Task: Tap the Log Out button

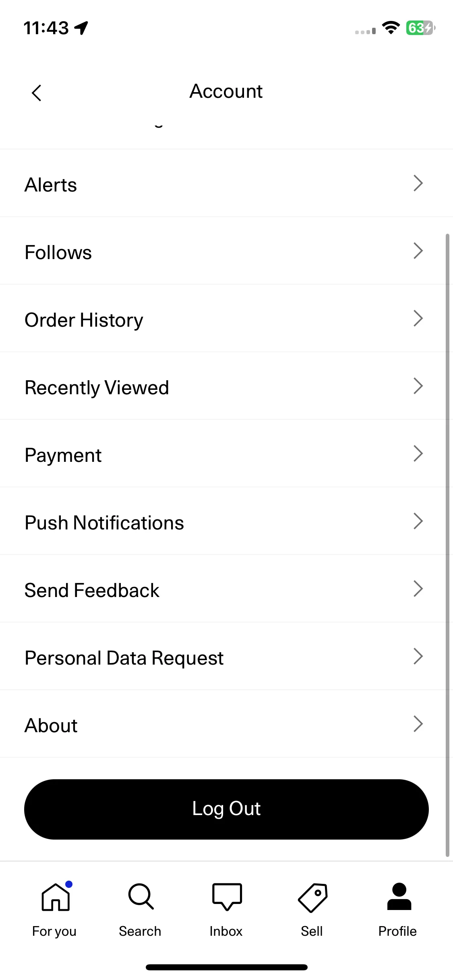Action: pos(226,809)
